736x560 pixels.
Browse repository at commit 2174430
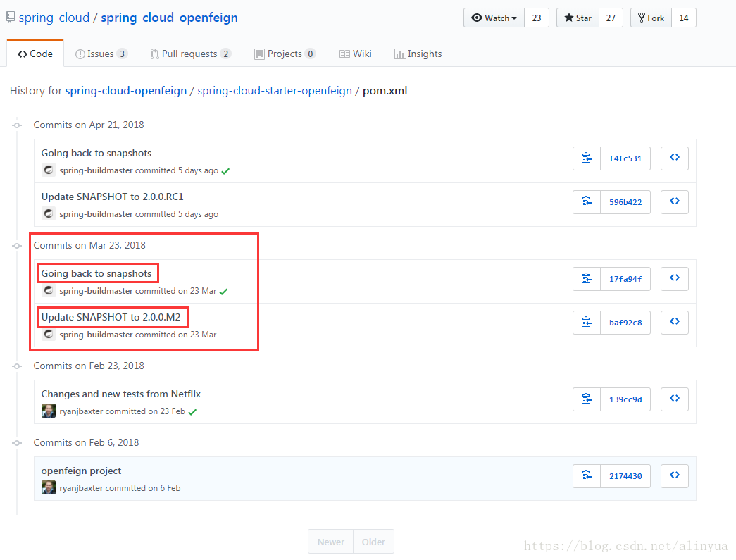click(x=675, y=476)
